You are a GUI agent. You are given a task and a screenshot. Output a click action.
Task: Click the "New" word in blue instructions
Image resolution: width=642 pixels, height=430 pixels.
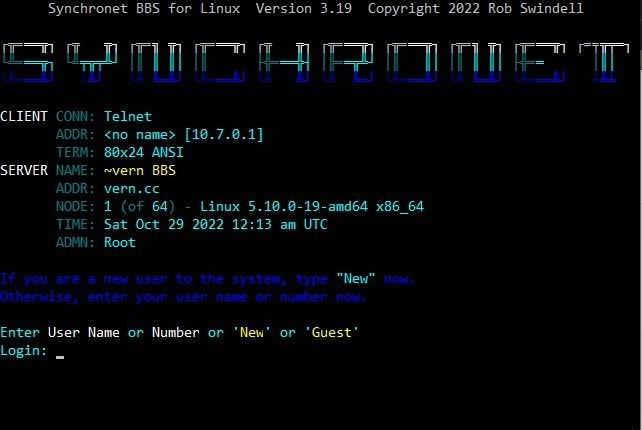(355, 279)
